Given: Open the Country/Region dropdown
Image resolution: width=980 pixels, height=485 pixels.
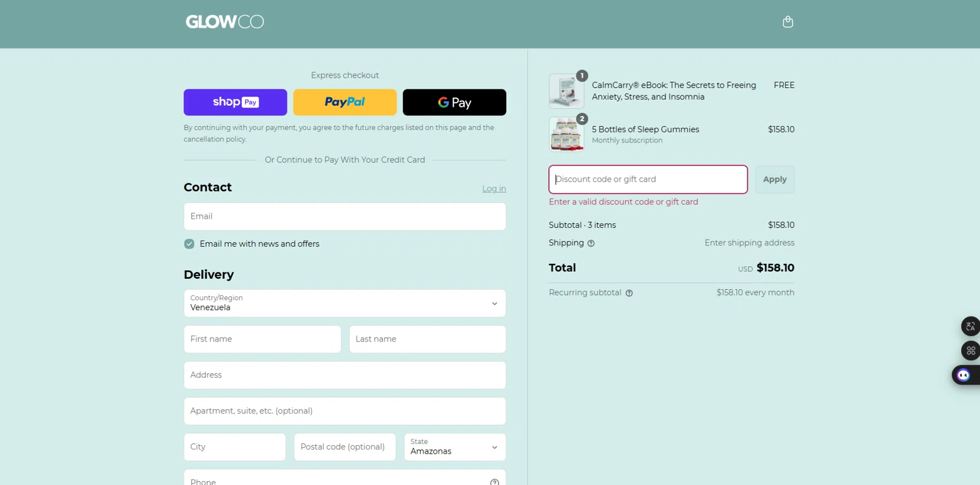Looking at the screenshot, I should 345,304.
